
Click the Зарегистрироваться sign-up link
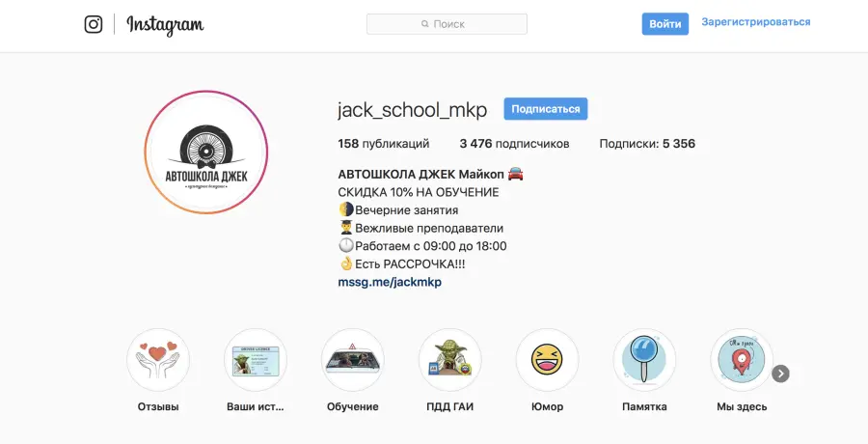coord(755,22)
